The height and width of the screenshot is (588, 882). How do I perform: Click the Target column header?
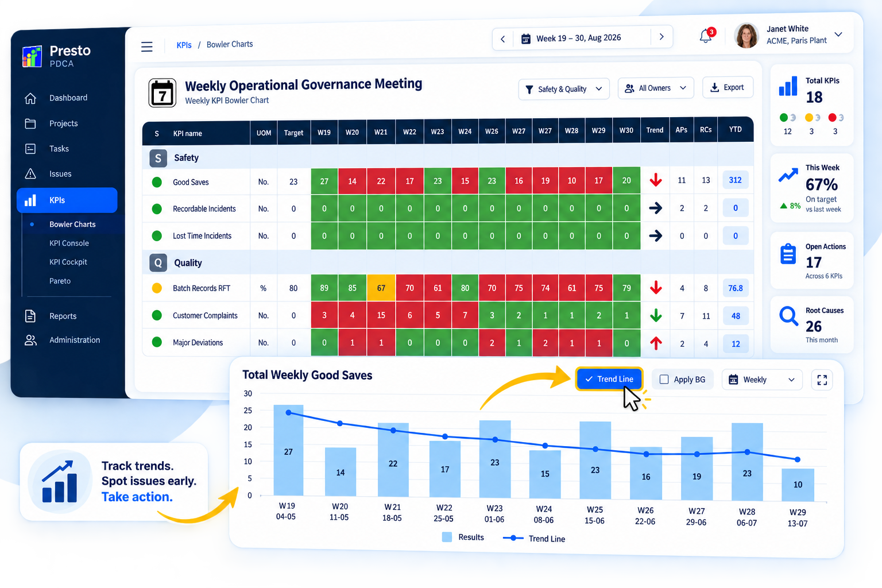coord(293,133)
